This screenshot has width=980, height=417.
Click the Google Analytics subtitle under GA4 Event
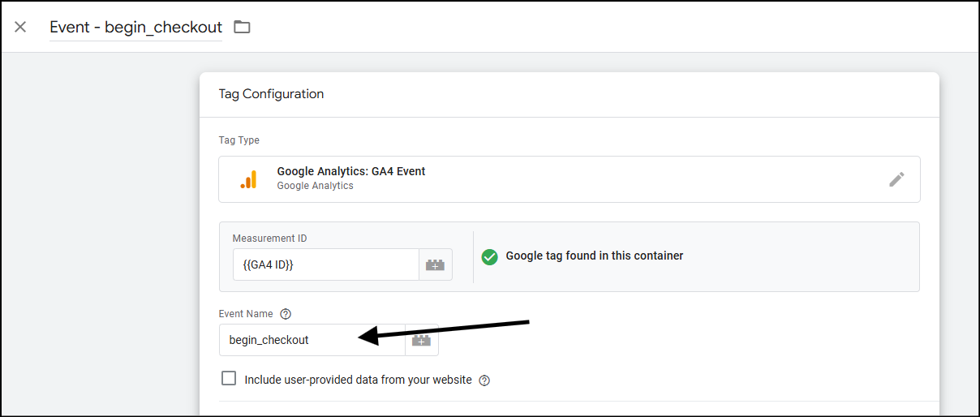pos(316,186)
